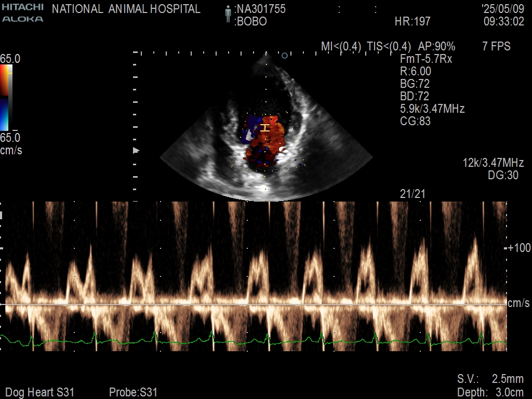The image size is (532, 399).
Task: Click the Probe:S31 label
Action: point(133,392)
